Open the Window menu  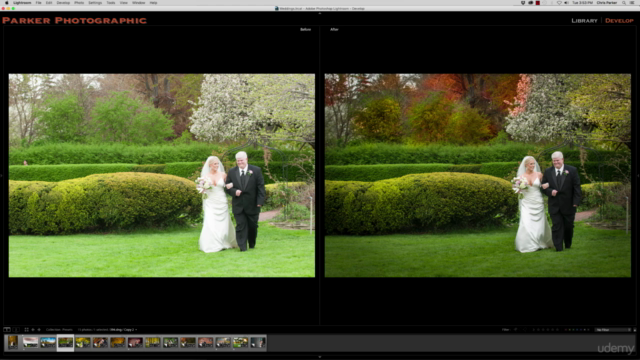[139, 3]
